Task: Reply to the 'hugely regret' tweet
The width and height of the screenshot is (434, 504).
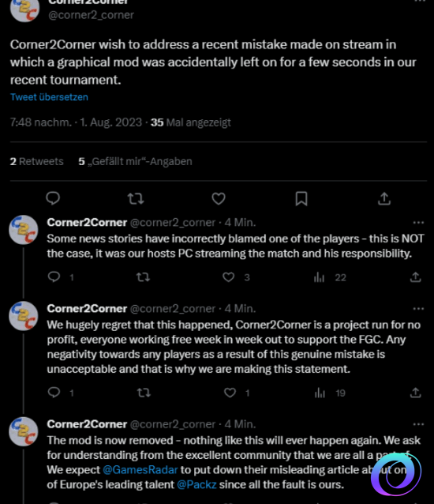Action: coord(54,393)
